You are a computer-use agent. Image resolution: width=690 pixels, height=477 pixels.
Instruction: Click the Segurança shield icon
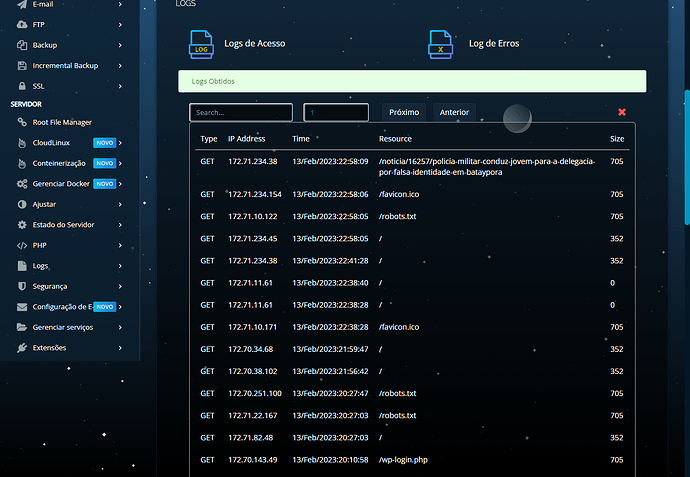tap(22, 286)
